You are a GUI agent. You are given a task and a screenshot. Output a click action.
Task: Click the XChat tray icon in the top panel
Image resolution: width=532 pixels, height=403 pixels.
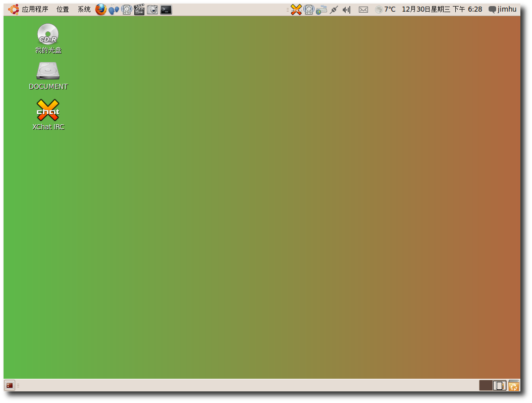pos(296,10)
